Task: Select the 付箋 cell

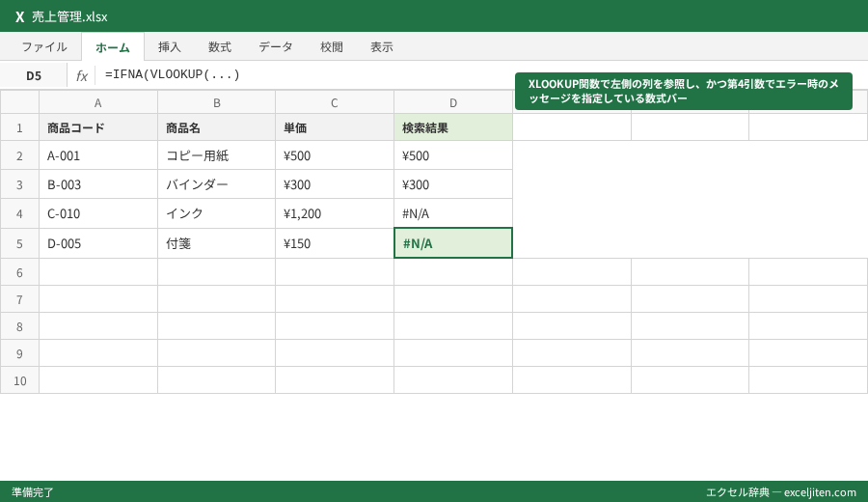Action: click(216, 243)
